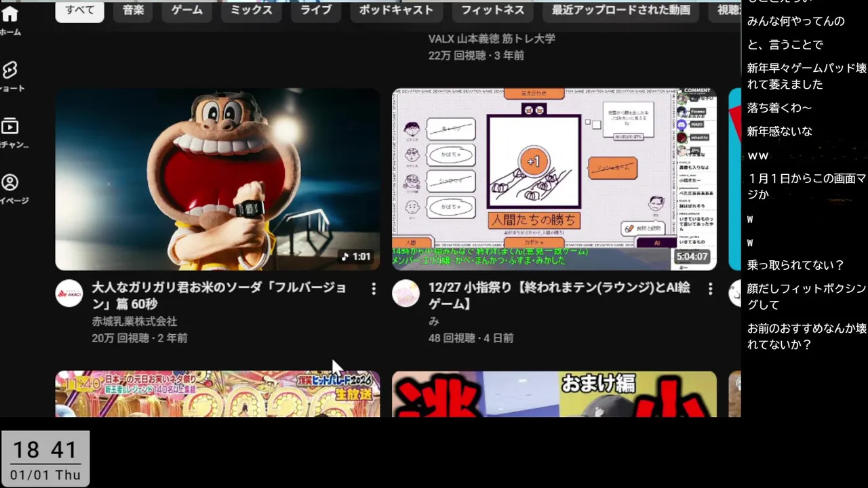This screenshot has width=868, height=488.
Task: Click comment お前のおすすめなんか壊れてないか？
Action: pyautogui.click(x=807, y=336)
